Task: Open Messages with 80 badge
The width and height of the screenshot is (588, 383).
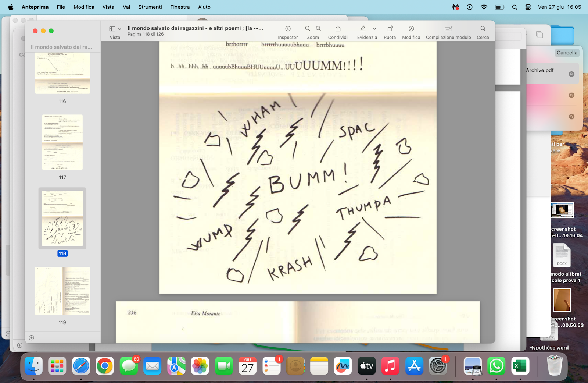Action: tap(129, 366)
